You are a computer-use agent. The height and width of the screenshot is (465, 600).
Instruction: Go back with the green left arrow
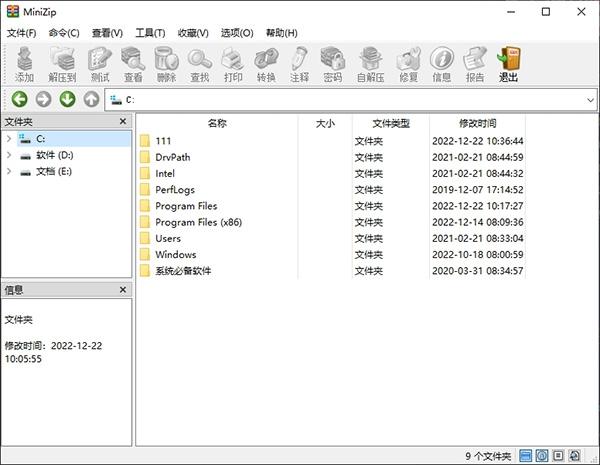pos(20,100)
